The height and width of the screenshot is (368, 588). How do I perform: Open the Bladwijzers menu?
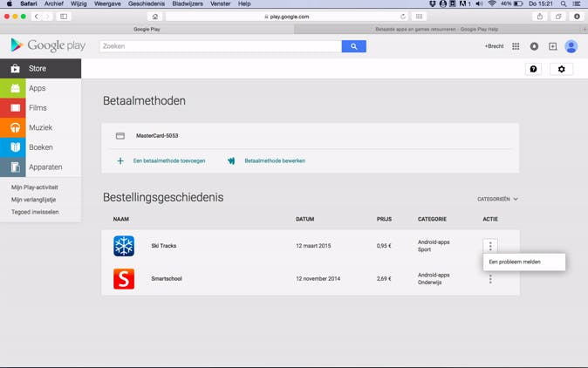(x=188, y=3)
